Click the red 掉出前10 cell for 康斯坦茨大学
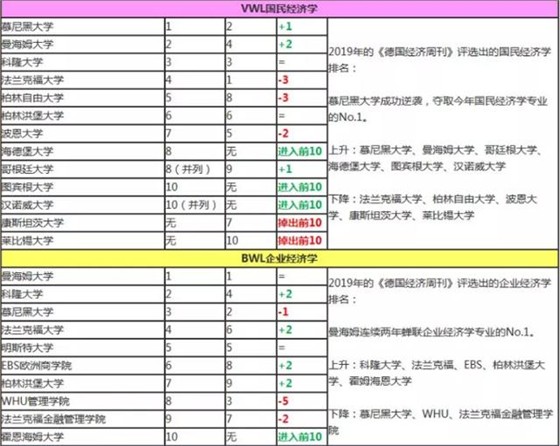 coord(302,223)
